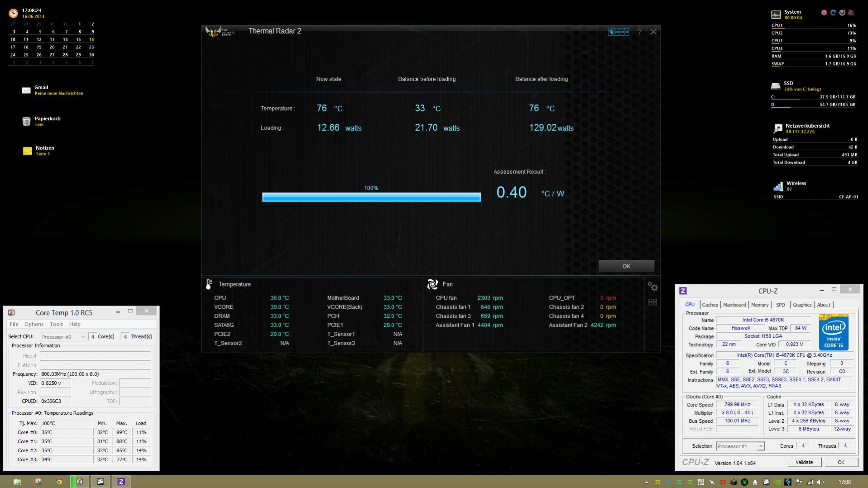This screenshot has width=868, height=488.
Task: Click the thermometer Temperature panel icon
Action: coord(209,284)
